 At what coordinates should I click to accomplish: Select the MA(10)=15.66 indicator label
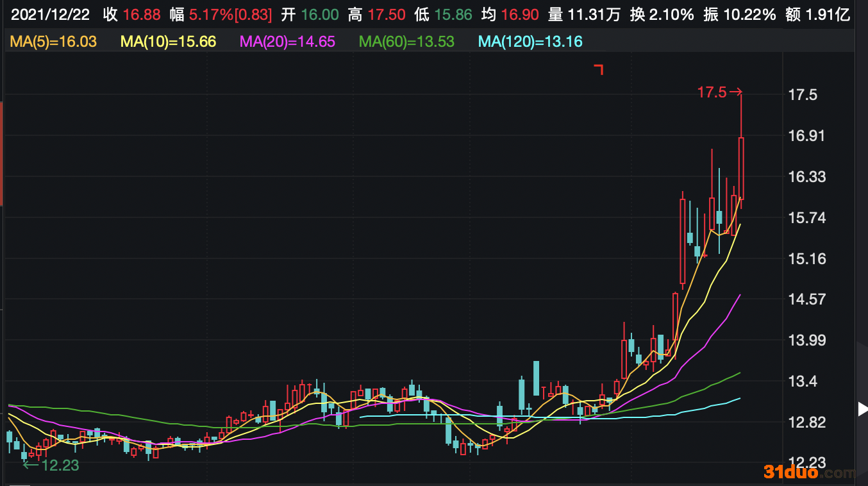[168, 42]
